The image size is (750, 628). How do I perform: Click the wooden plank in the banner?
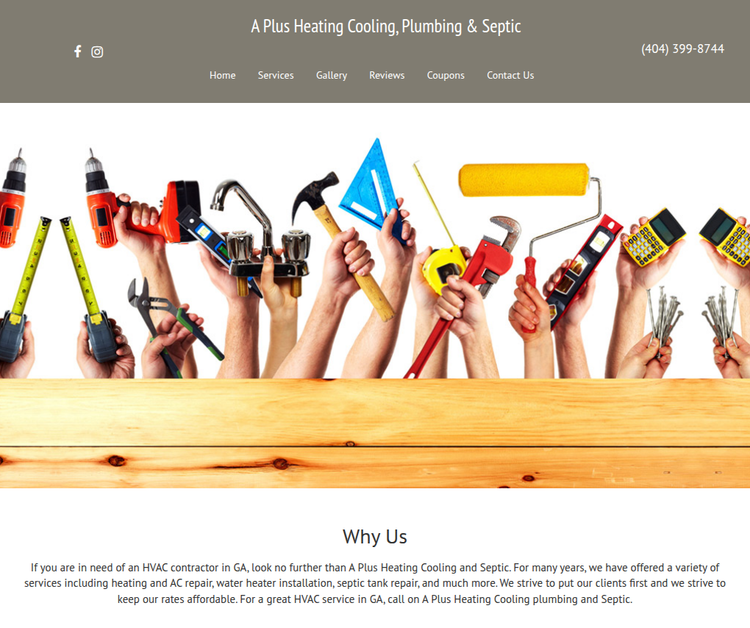click(375, 433)
